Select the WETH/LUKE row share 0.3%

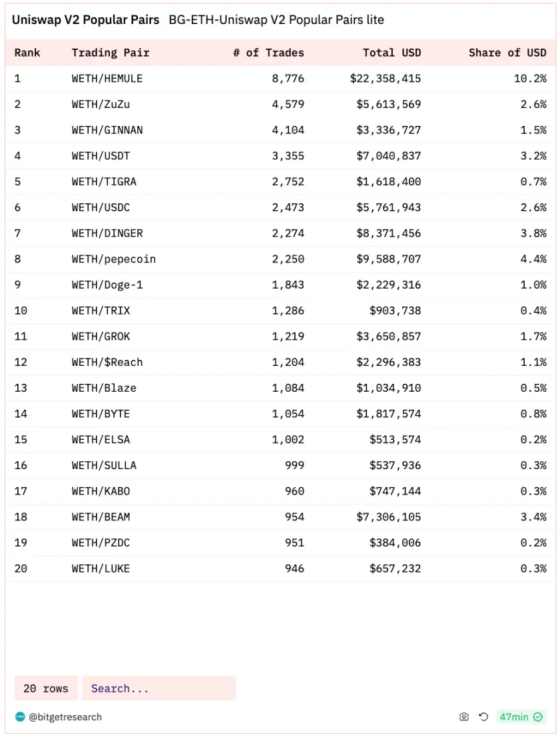(533, 568)
